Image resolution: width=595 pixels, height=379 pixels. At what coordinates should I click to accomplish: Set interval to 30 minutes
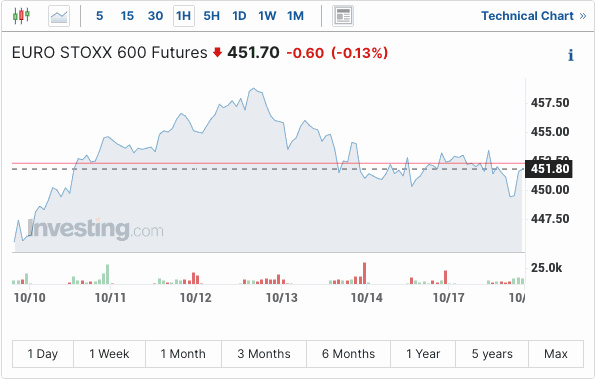coord(156,16)
